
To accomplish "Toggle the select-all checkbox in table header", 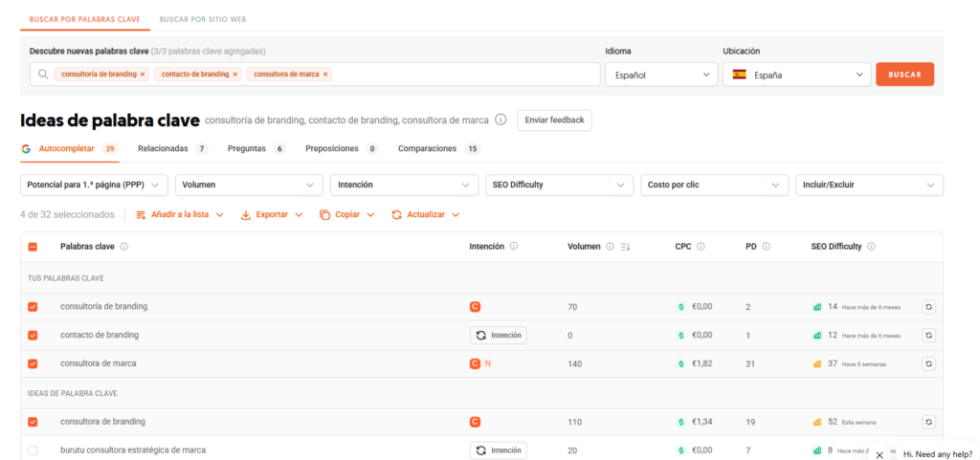I will (33, 247).
